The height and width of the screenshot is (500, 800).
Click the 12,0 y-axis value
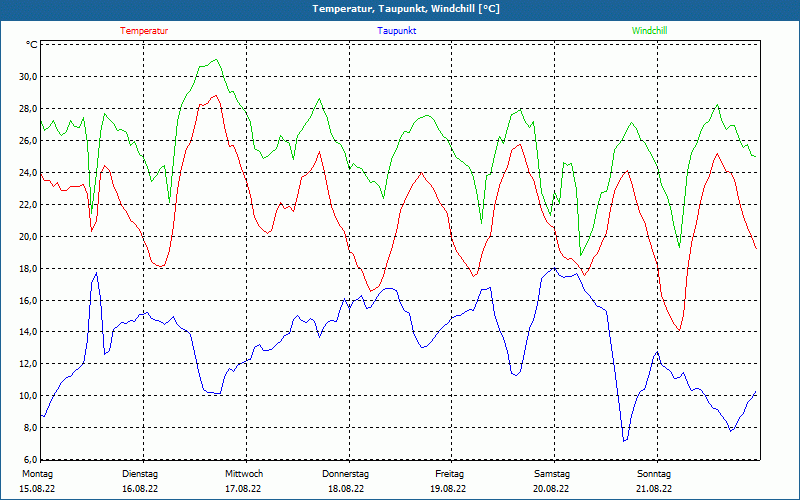[28, 364]
